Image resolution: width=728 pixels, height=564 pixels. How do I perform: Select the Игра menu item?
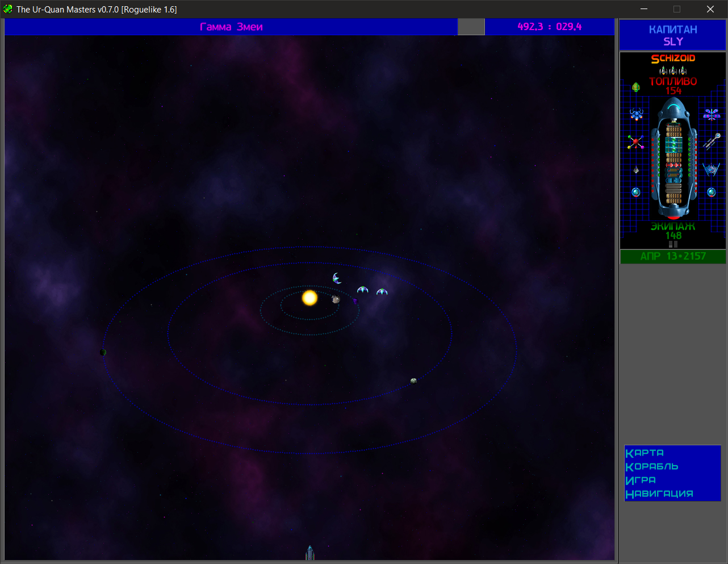click(641, 480)
